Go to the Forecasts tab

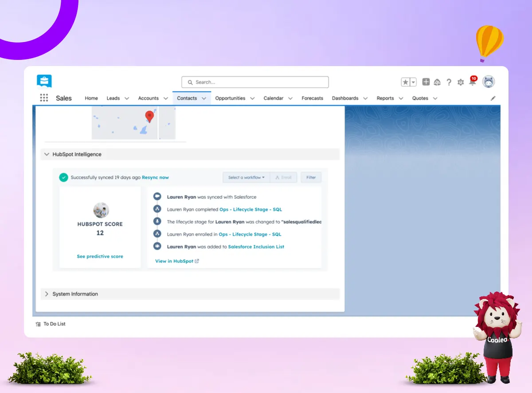click(312, 98)
